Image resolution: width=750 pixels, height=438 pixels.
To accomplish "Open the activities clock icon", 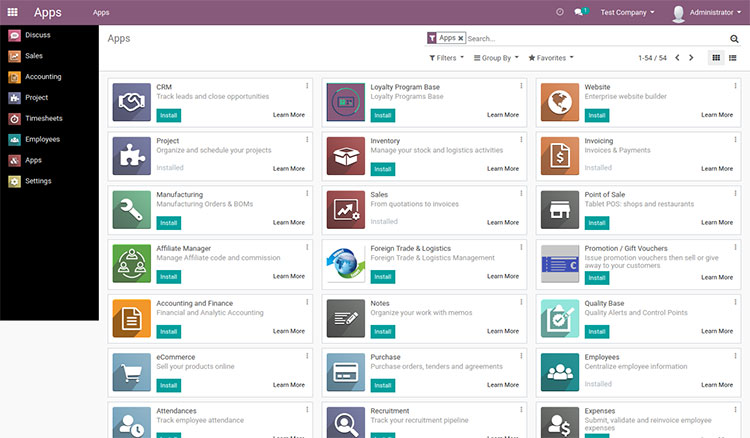I will click(x=560, y=12).
